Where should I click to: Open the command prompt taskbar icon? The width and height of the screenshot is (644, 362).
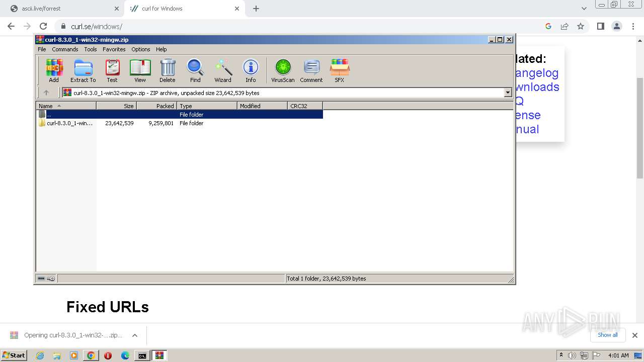142,355
